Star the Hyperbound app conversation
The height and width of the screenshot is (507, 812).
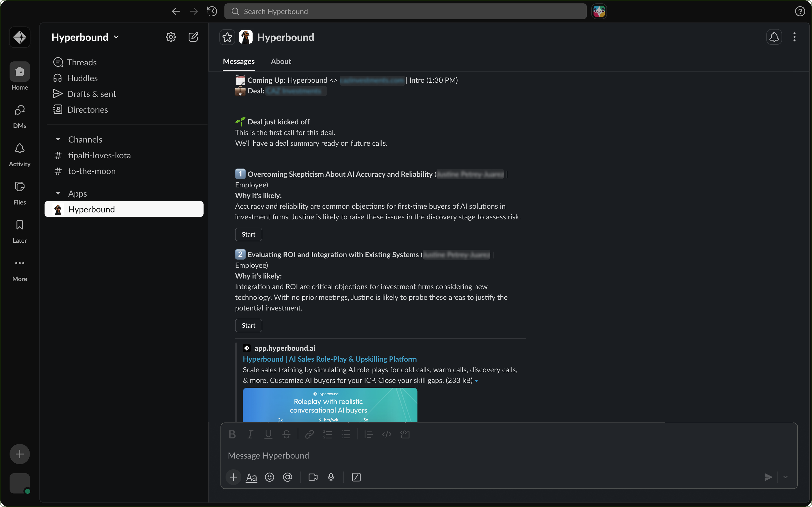[x=227, y=37]
